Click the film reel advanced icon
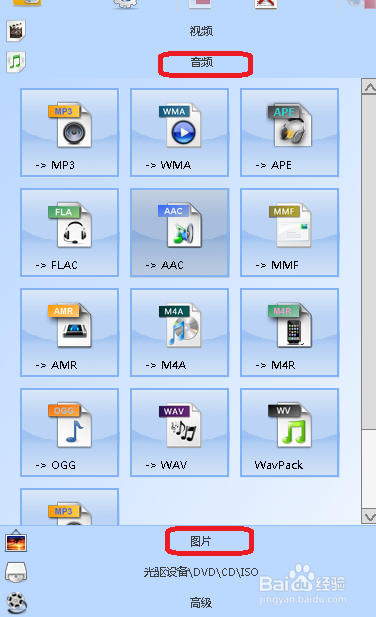 click(x=17, y=602)
